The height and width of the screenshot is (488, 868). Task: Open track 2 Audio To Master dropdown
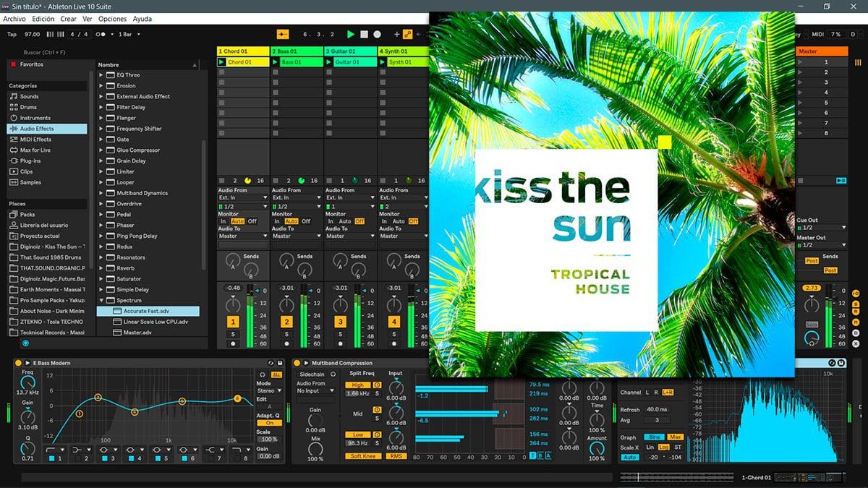point(296,236)
